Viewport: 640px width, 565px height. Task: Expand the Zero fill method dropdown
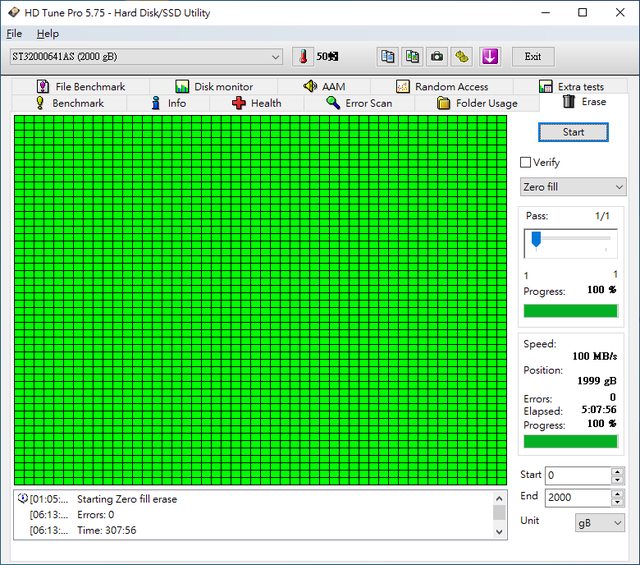[573, 187]
